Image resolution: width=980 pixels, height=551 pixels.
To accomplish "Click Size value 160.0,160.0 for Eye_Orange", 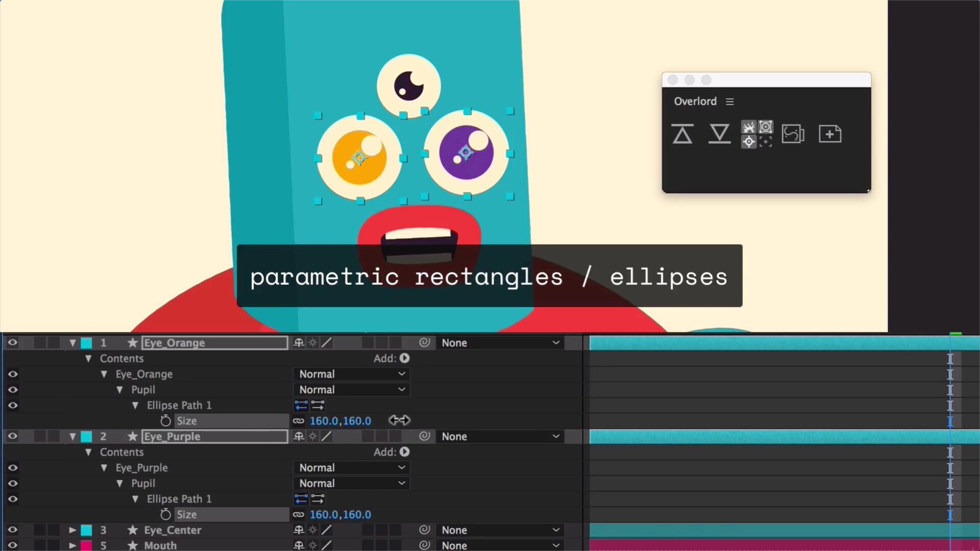I will [340, 421].
